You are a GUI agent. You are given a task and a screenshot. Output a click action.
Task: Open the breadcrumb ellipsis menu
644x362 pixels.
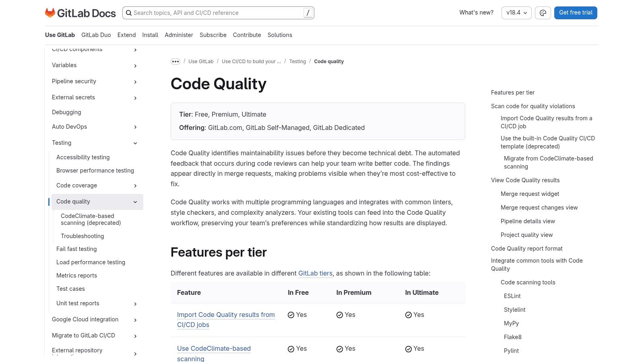[175, 62]
